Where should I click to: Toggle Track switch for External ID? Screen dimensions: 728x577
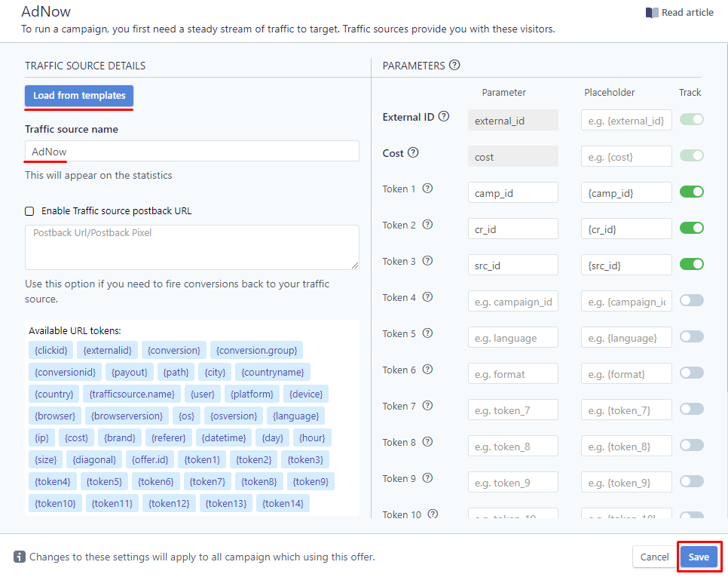691,119
